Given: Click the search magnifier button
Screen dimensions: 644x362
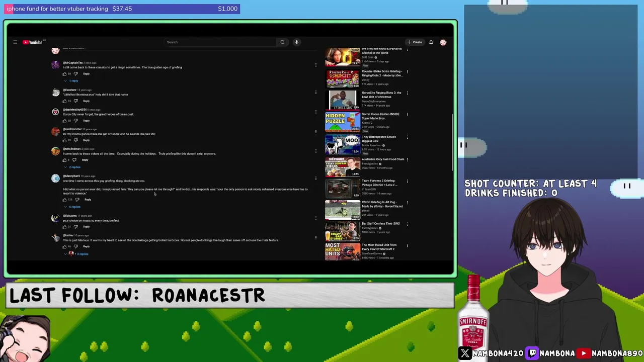Looking at the screenshot, I should 282,42.
